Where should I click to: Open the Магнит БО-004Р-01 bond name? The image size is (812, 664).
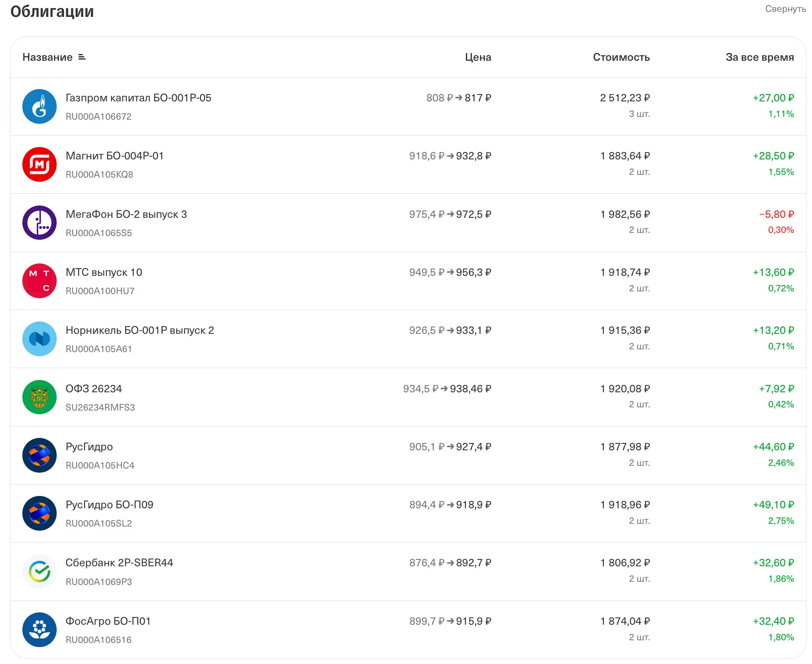pyautogui.click(x=115, y=156)
